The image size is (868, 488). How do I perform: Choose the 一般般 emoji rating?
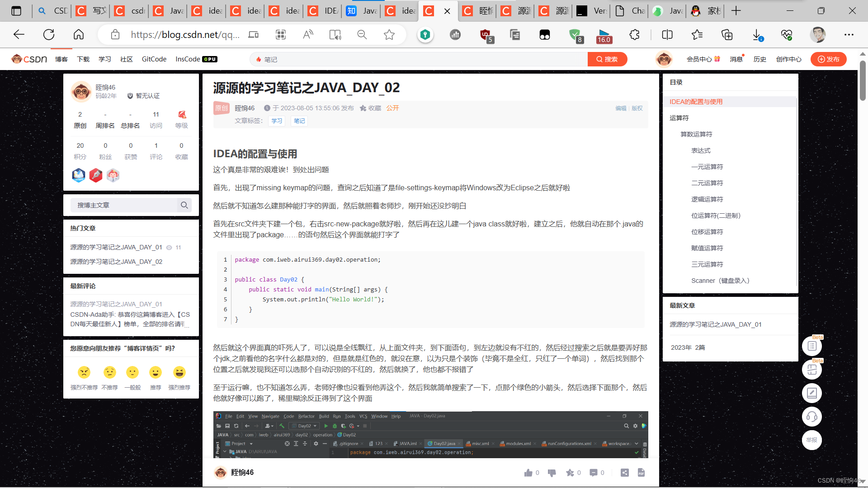coord(132,371)
